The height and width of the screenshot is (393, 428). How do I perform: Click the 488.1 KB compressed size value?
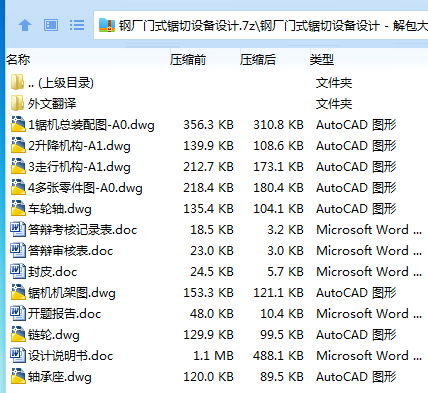coord(278,356)
